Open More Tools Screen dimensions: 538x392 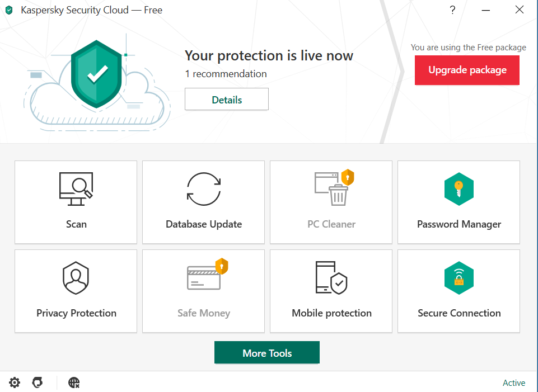267,352
